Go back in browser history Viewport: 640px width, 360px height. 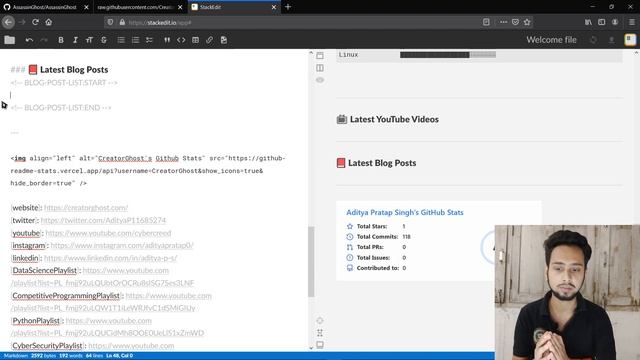click(x=8, y=22)
